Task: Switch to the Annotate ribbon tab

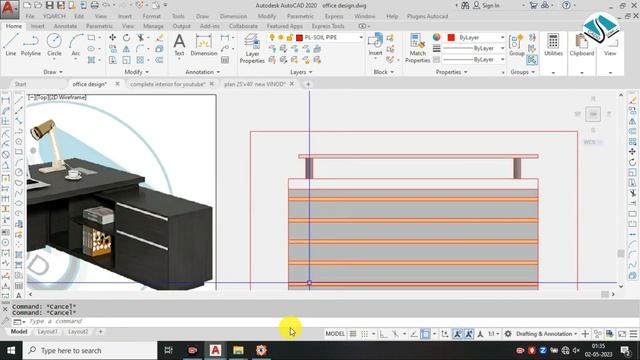Action: point(65,26)
